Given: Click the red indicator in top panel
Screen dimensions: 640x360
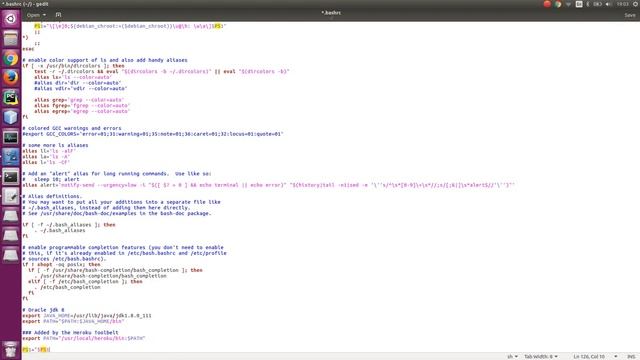Looking at the screenshot, I should tap(547, 4).
